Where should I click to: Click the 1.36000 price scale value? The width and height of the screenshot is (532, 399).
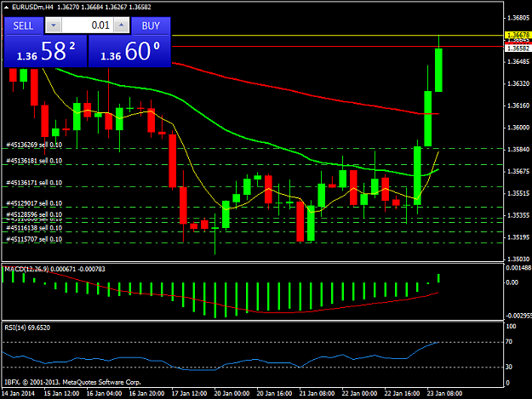[518, 128]
